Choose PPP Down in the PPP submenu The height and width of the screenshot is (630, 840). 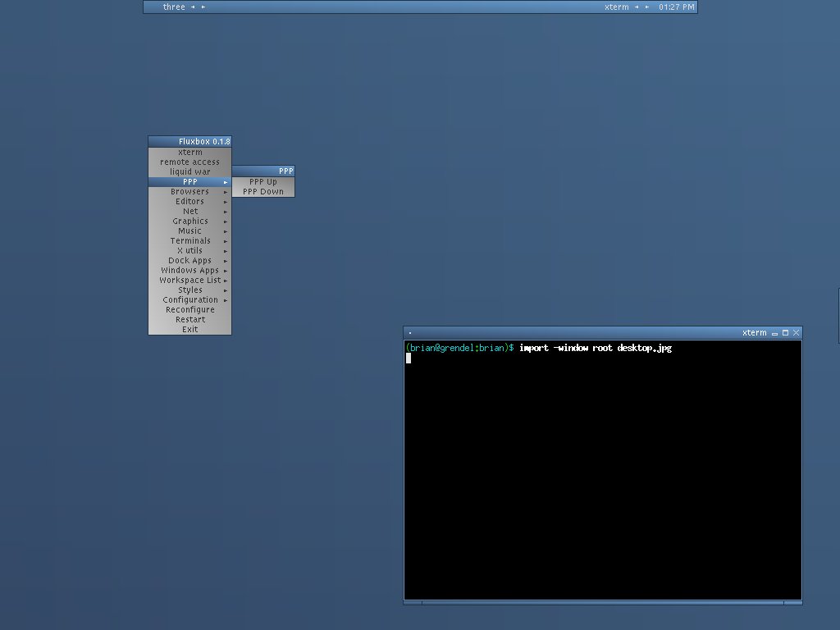(263, 192)
